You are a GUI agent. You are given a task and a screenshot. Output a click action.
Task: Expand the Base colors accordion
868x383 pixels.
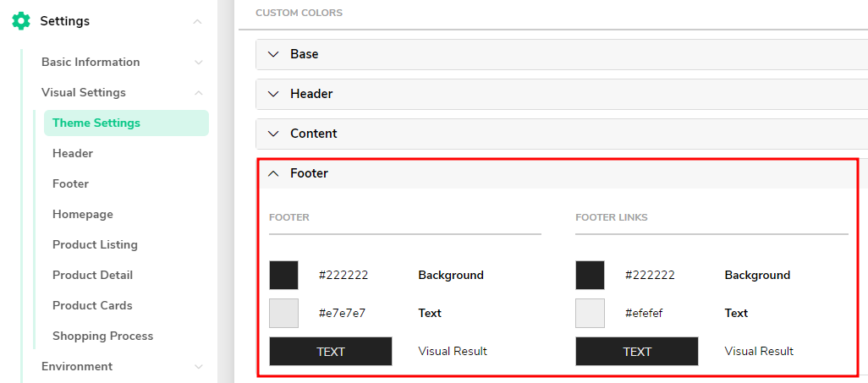coord(561,54)
